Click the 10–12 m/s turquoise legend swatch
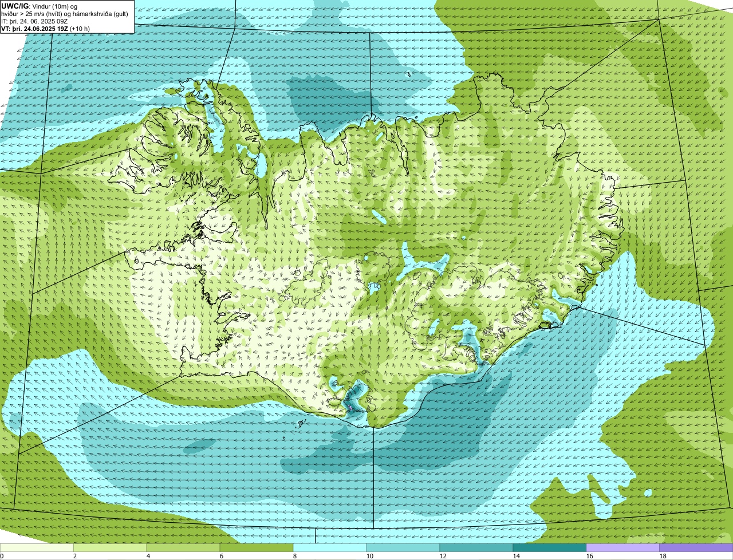 [x=403, y=548]
